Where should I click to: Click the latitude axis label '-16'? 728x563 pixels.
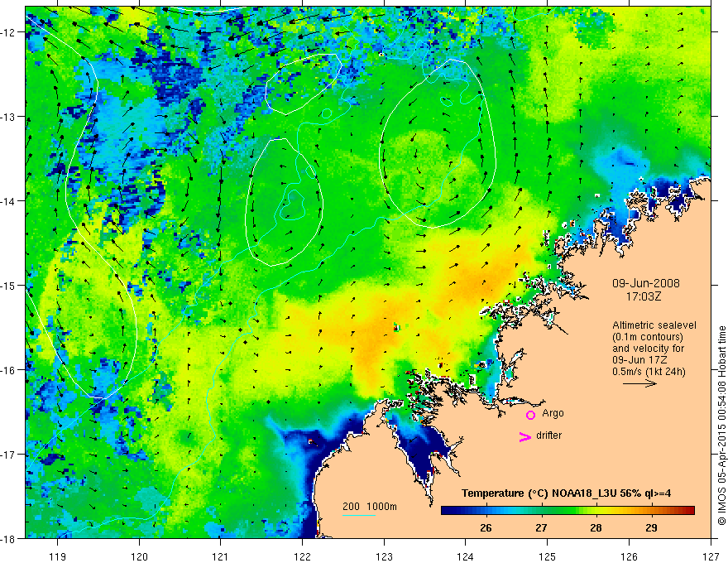pos(9,370)
